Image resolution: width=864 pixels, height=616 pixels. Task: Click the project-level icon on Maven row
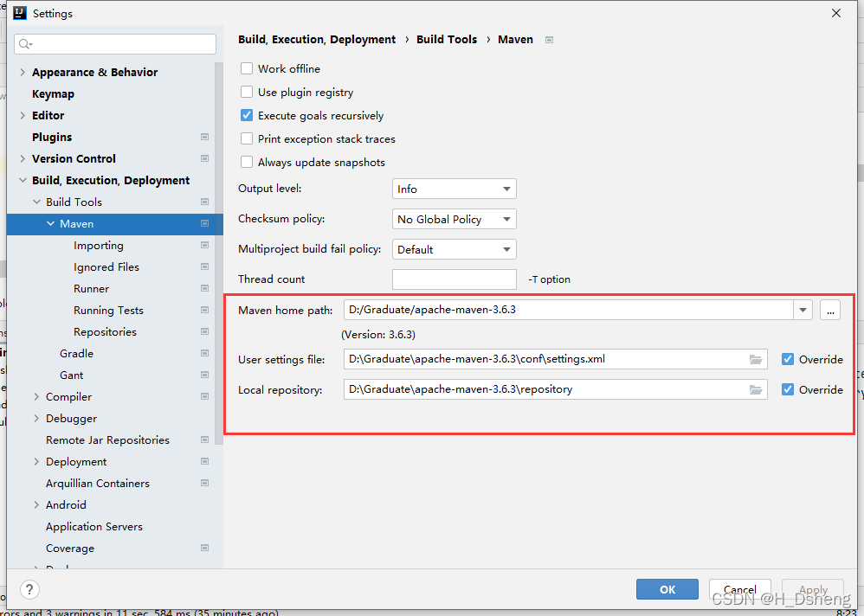pyautogui.click(x=204, y=223)
